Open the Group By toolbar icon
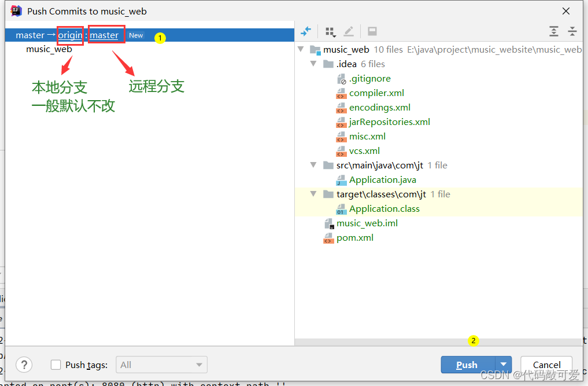Screen dimensions: 588x386 tap(330, 32)
